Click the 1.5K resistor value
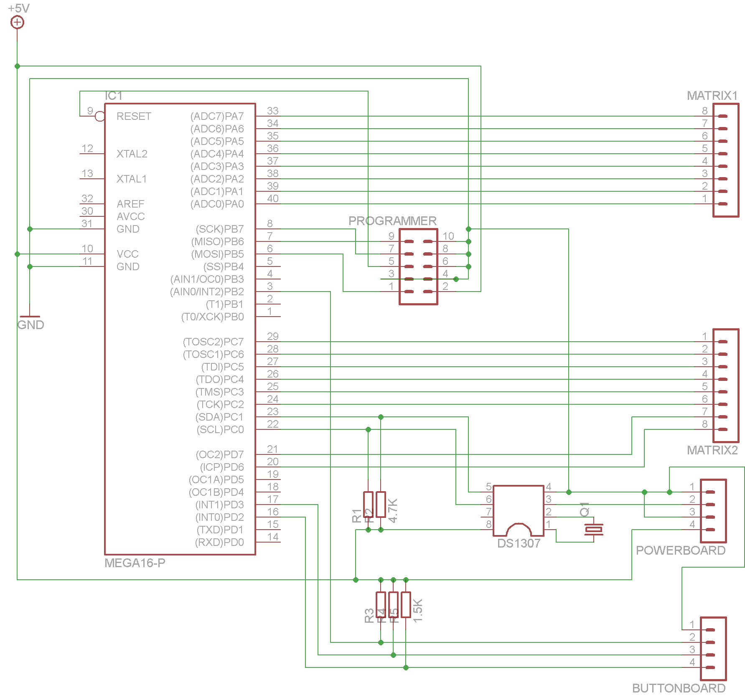This screenshot has width=745, height=700. pyautogui.click(x=418, y=611)
